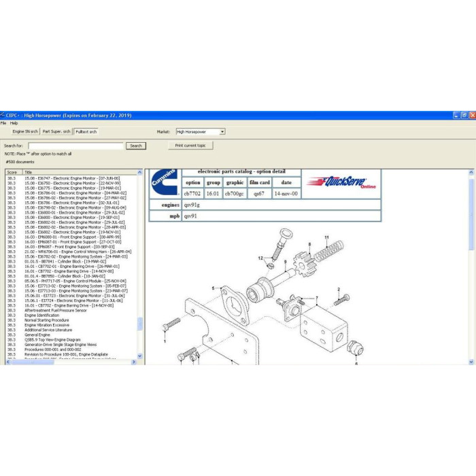Switch to Engine SN srch tab
476x476 pixels.
(25, 131)
